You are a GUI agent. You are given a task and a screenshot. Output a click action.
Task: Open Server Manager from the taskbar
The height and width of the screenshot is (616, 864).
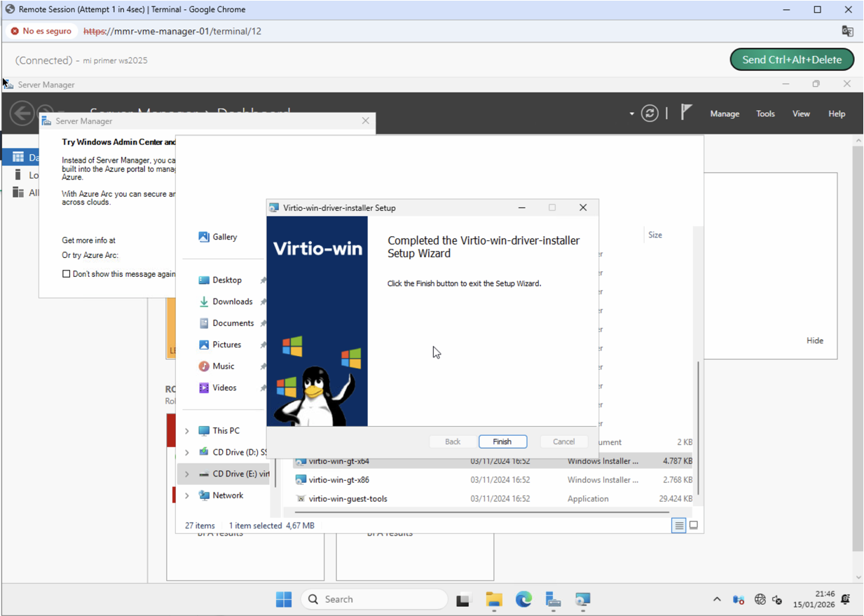[553, 599]
